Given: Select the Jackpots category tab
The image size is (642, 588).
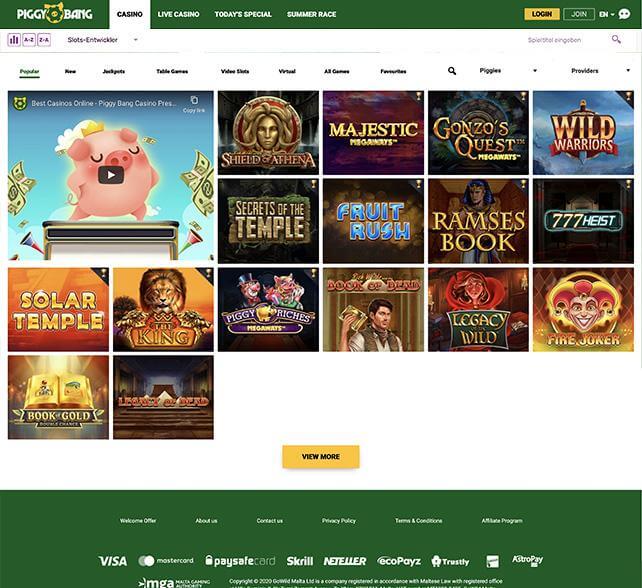Looking at the screenshot, I should [114, 71].
